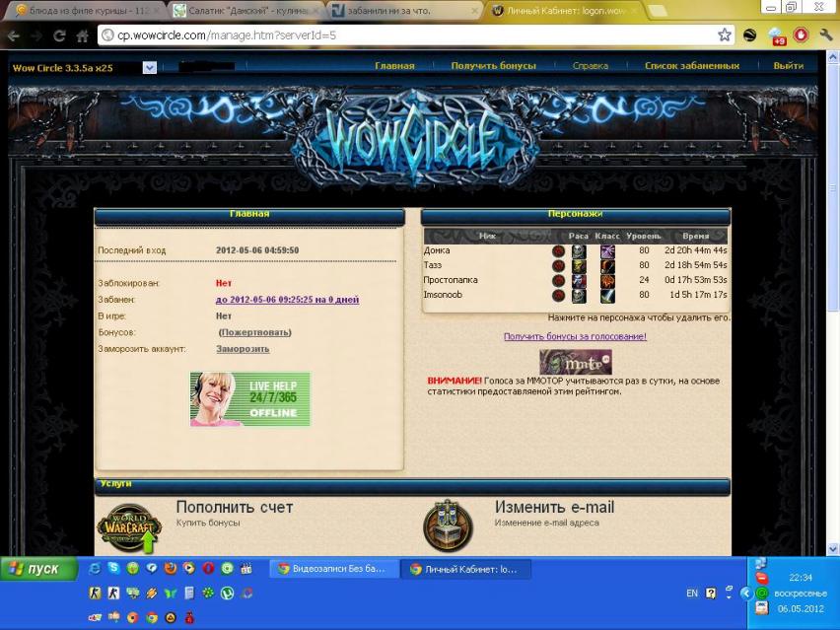This screenshot has height=630, width=840.
Task: Click the browser address bar
Action: tap(414, 35)
